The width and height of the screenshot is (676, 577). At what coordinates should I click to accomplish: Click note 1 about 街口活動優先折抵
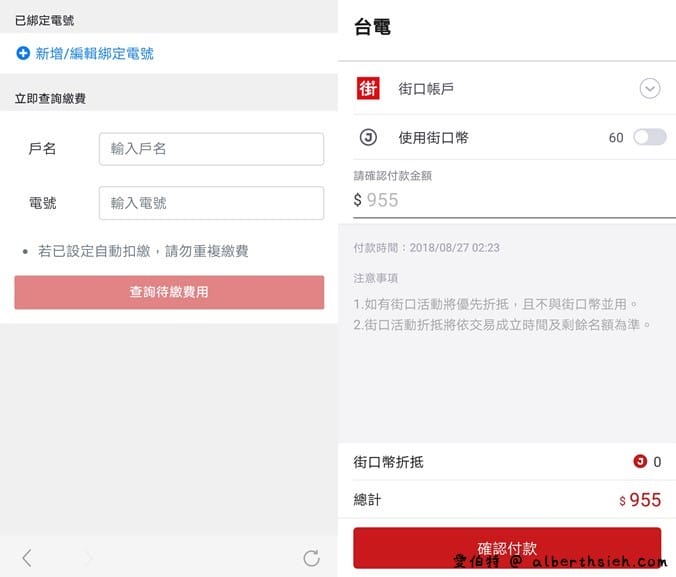click(x=495, y=304)
